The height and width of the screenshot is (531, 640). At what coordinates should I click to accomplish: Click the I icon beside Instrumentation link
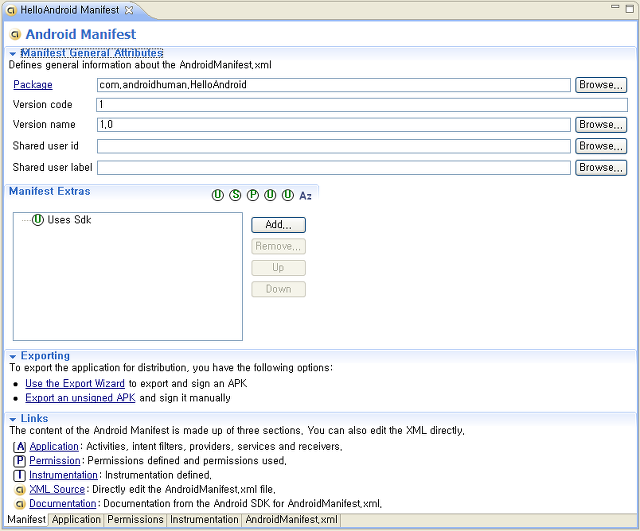tap(20, 475)
